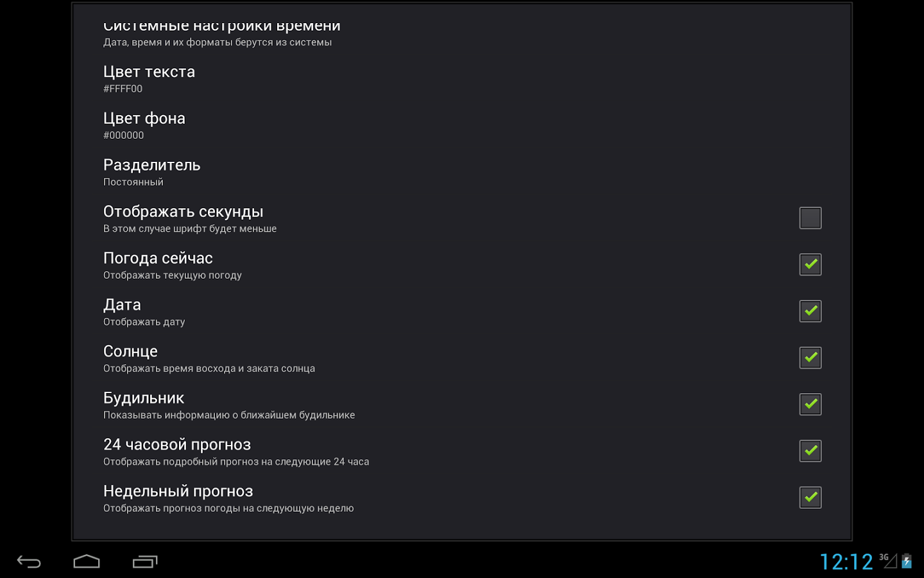
Task: Uncheck the Недельный прогноз checkbox
Action: (810, 497)
